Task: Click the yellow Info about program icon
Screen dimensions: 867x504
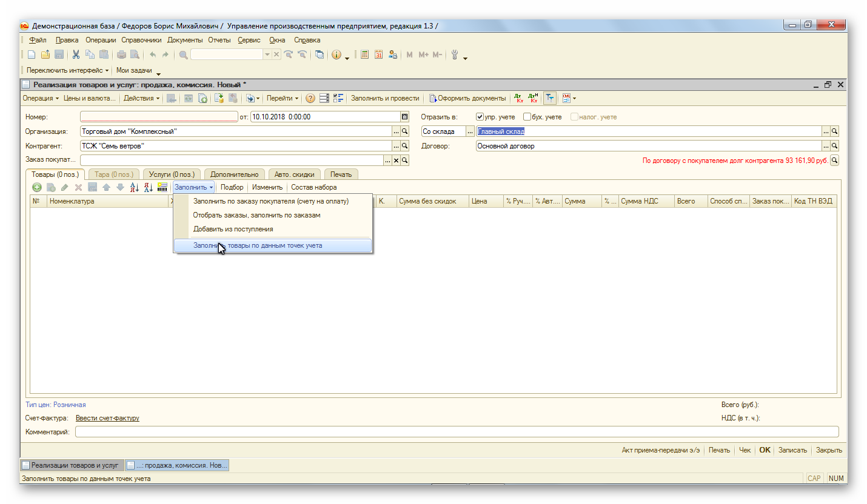Action: 336,55
